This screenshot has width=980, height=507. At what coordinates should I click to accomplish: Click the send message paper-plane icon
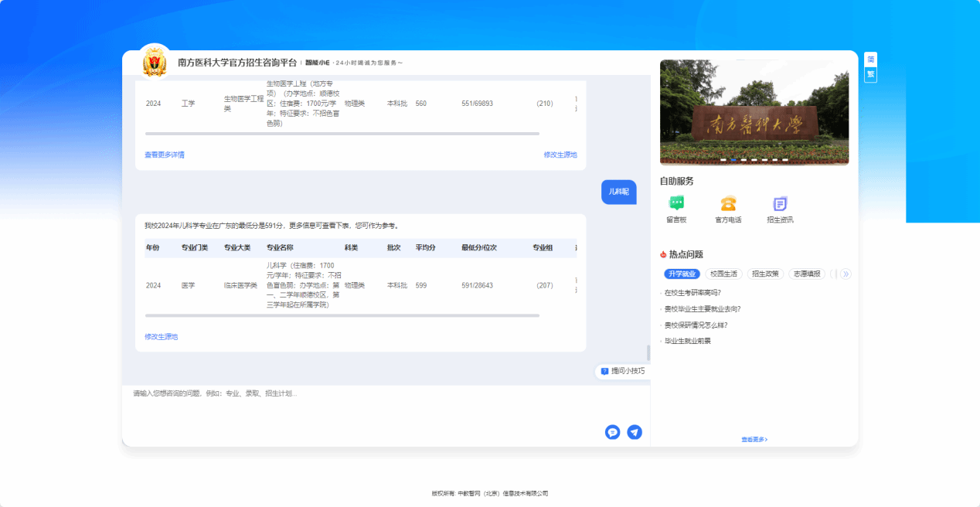tap(635, 432)
